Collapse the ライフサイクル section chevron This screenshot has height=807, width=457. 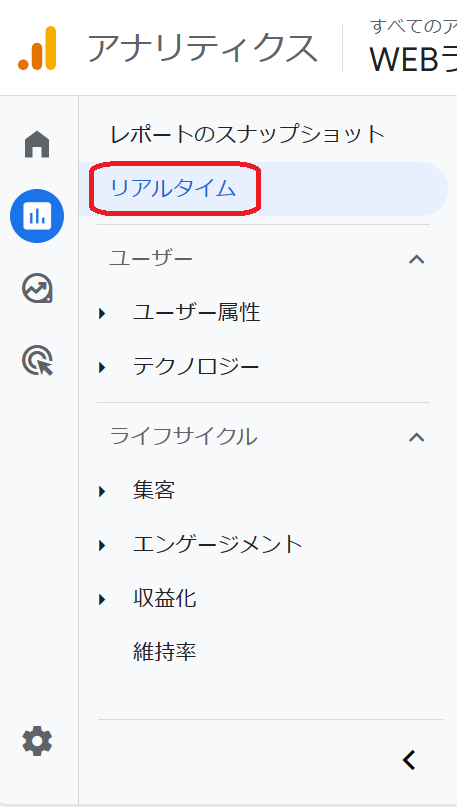pos(416,437)
